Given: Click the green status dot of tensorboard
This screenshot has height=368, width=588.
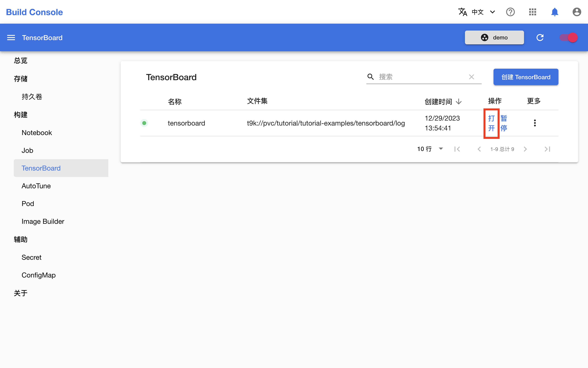Looking at the screenshot, I should click(x=144, y=123).
